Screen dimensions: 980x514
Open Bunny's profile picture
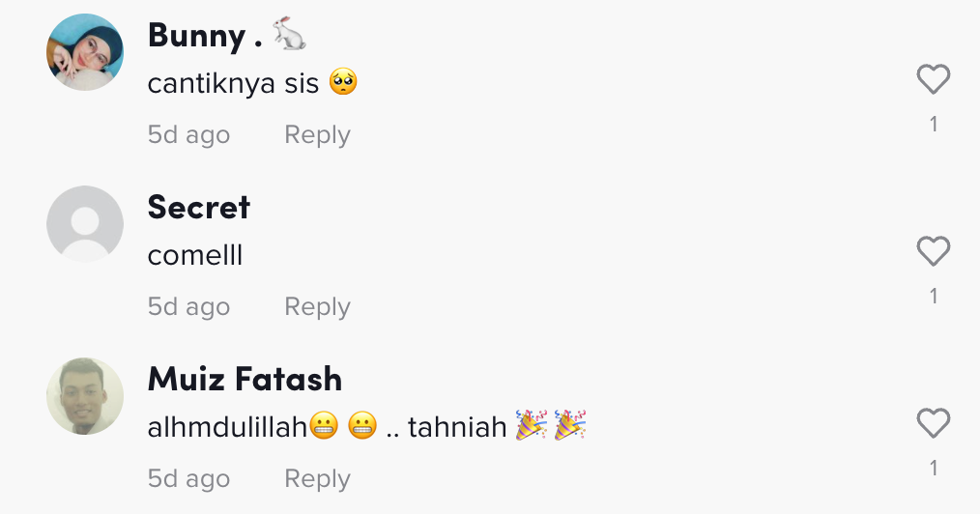click(85, 52)
